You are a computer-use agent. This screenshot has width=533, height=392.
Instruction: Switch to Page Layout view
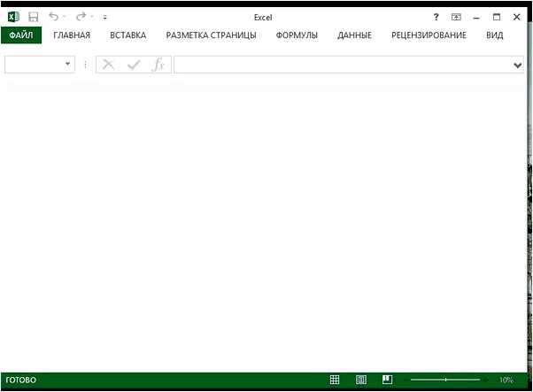[361, 380]
